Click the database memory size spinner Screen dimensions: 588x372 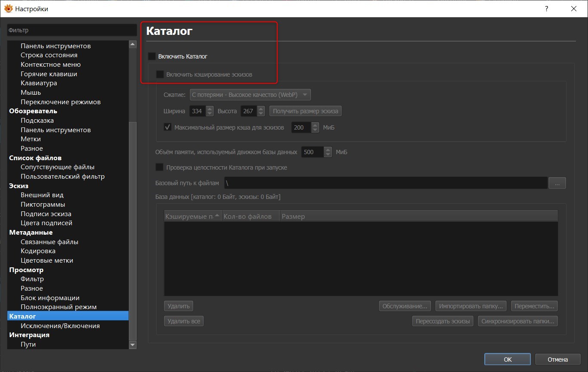pos(328,152)
